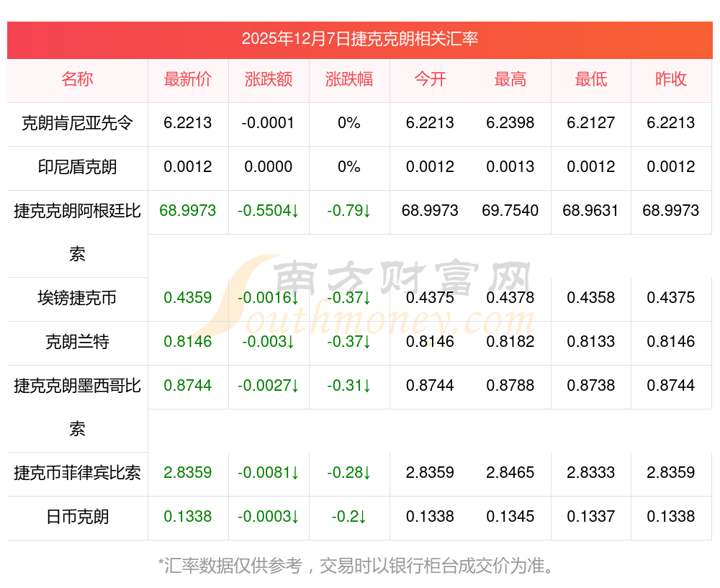Click the 6.2127 low value
Screen dimensions: 720x588
tap(591, 123)
